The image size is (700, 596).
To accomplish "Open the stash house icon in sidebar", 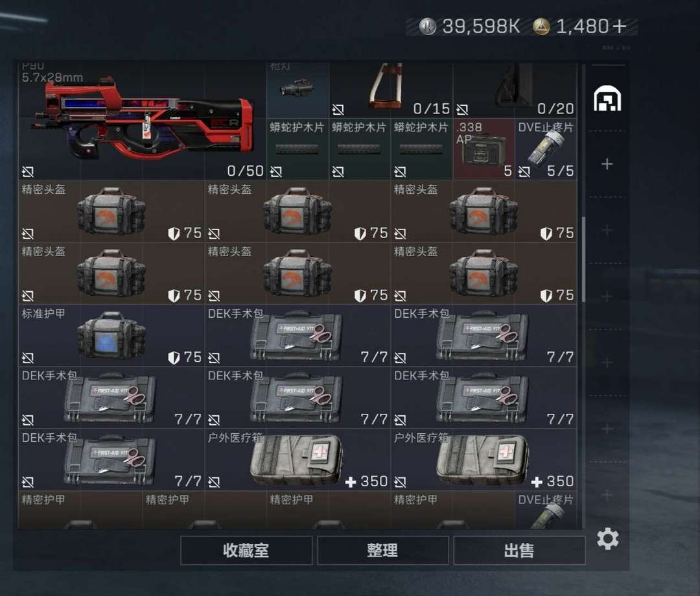I will point(607,99).
